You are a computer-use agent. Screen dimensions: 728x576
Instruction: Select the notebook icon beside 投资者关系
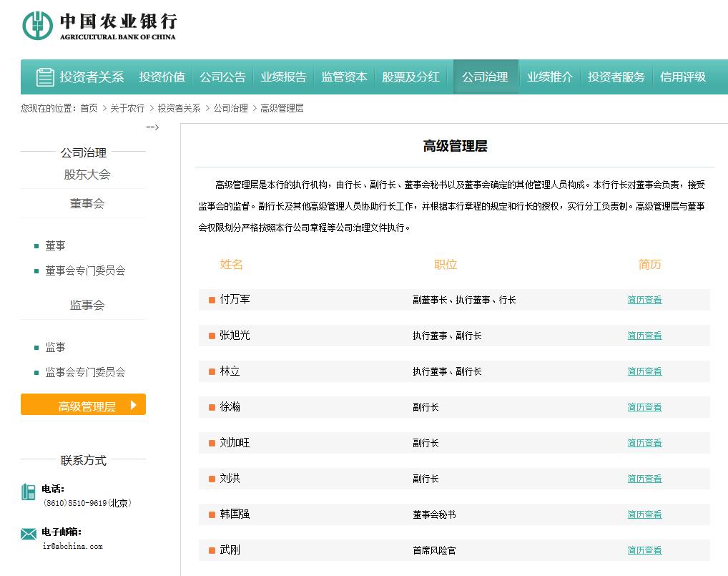pyautogui.click(x=43, y=77)
